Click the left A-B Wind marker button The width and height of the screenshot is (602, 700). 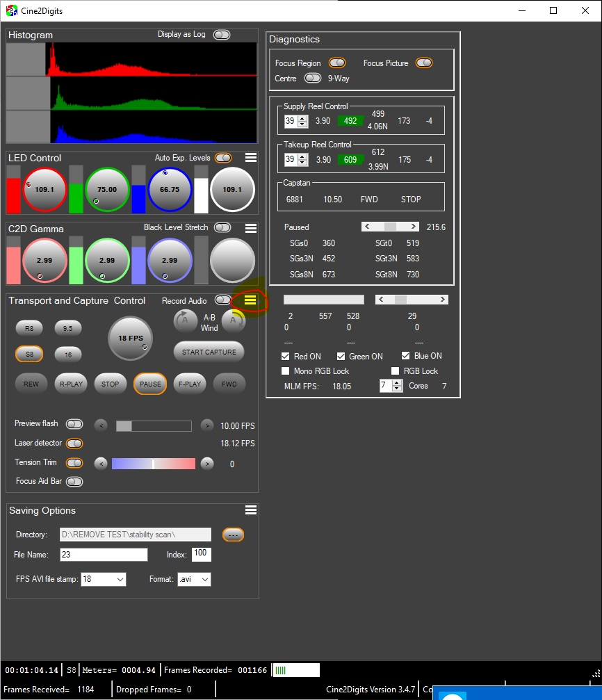coord(185,321)
